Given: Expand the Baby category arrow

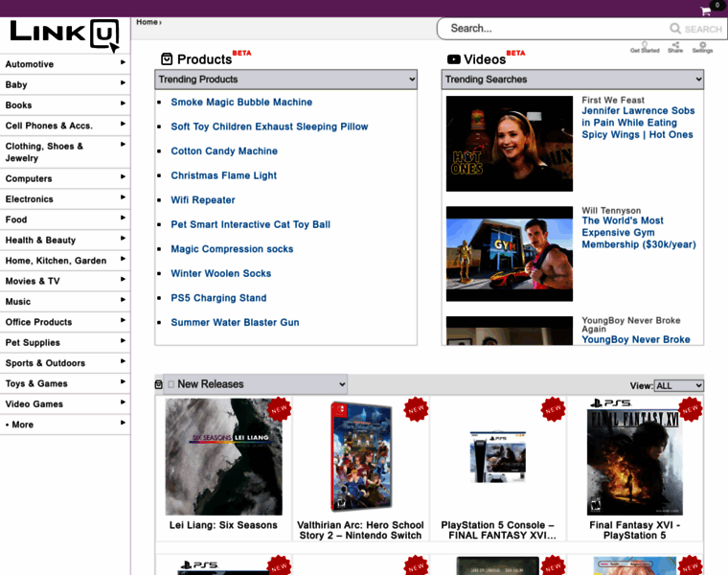Looking at the screenshot, I should coord(123,82).
